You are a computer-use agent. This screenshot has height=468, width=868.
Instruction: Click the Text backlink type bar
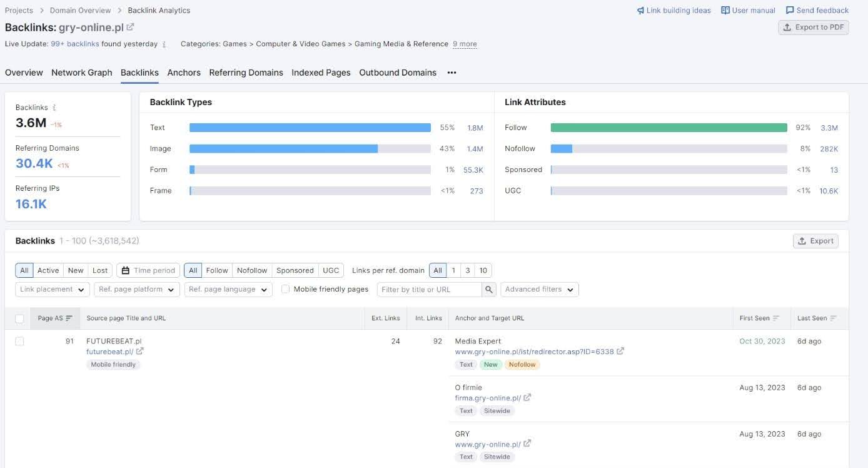310,128
